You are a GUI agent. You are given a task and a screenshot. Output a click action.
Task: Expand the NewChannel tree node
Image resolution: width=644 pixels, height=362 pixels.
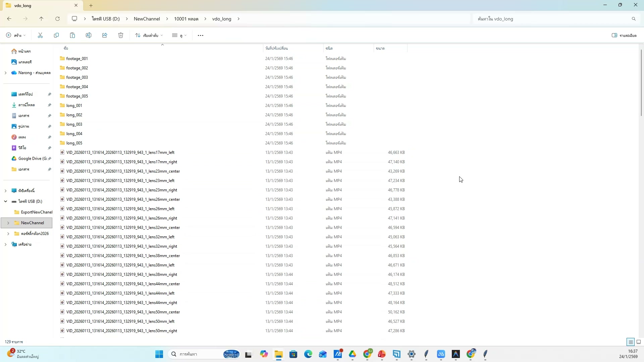(8, 223)
